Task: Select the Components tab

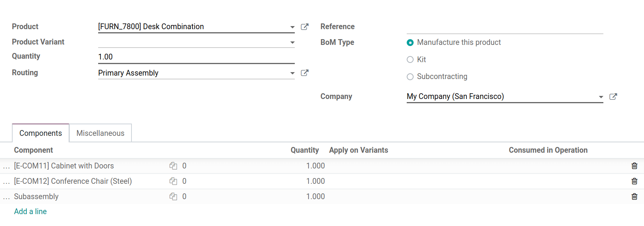Action: [41, 133]
